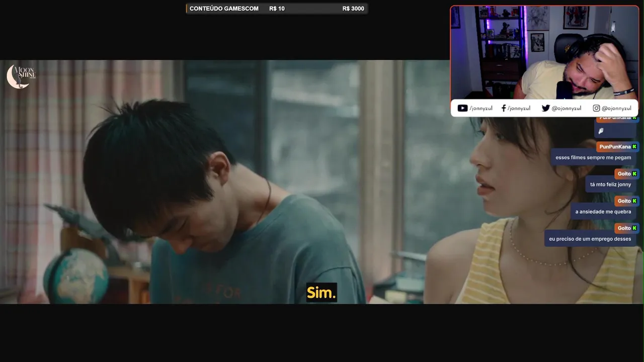The height and width of the screenshot is (362, 644).
Task: Click username Goito above "eu preciso de um emprego"
Action: tap(624, 228)
